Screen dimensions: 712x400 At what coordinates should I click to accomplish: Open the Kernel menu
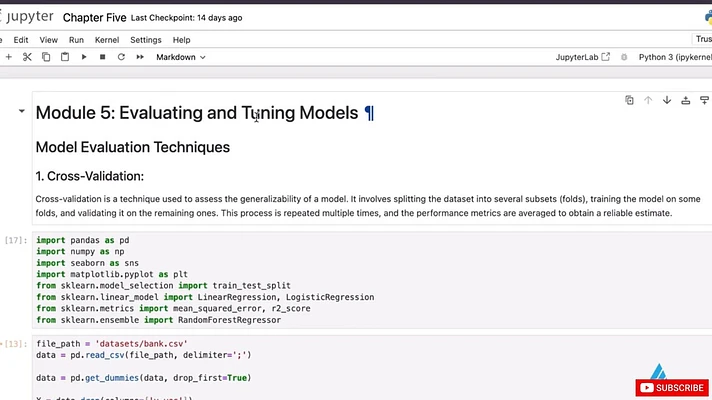(x=107, y=40)
